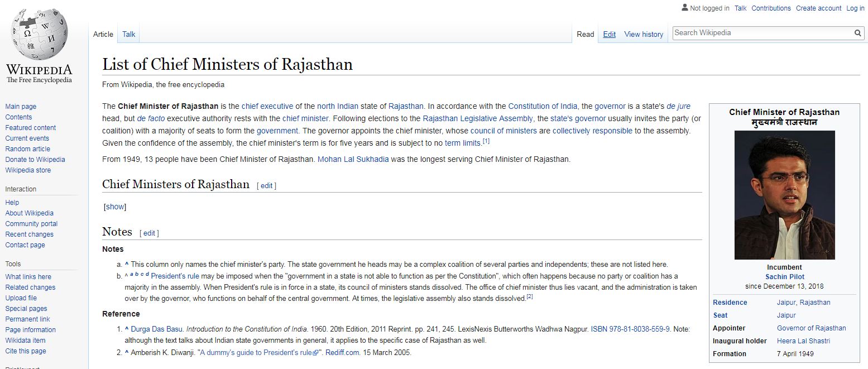Follow the Heera Lal Shastri link
868x369 pixels.
pyautogui.click(x=803, y=341)
